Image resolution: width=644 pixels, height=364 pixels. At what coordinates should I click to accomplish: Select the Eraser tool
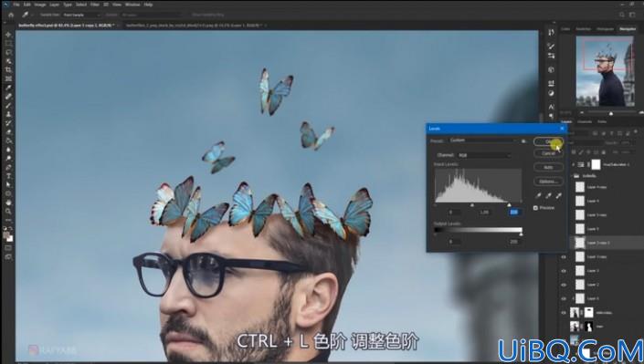[x=8, y=132]
